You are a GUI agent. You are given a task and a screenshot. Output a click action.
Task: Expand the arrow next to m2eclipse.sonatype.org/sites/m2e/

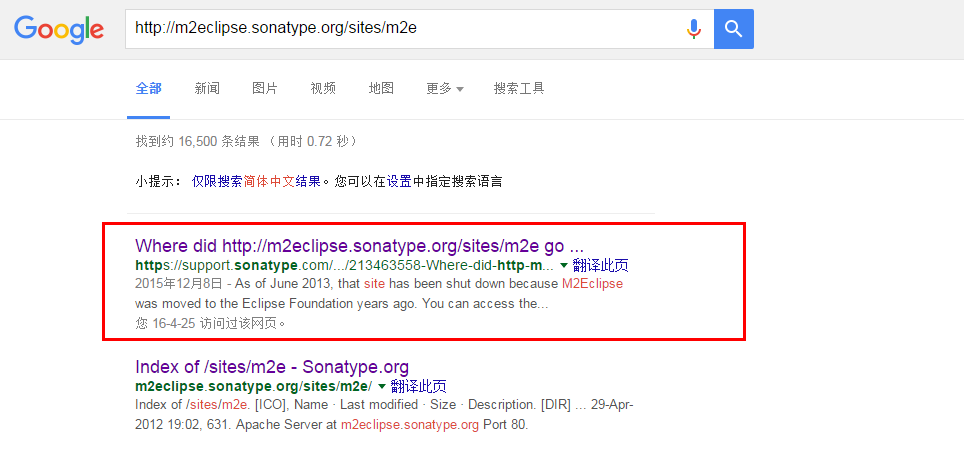(x=382, y=386)
